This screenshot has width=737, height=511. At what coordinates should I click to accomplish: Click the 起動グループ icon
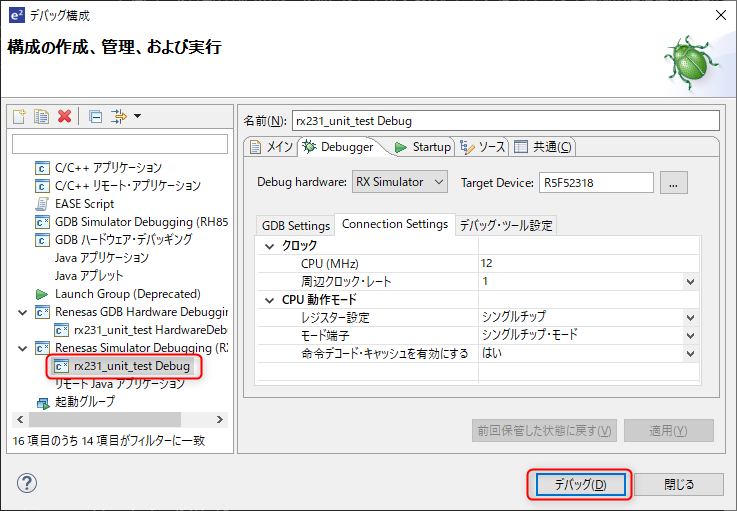(43, 403)
